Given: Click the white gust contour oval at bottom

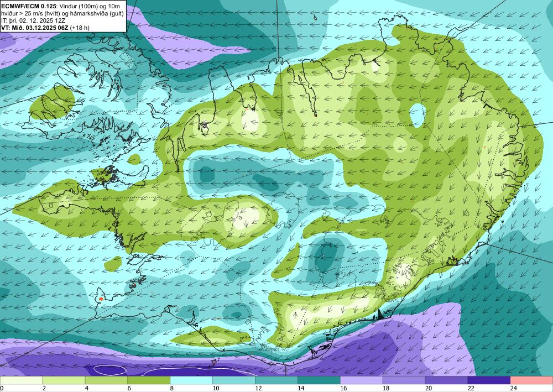Looking at the screenshot, I should point(110,369).
